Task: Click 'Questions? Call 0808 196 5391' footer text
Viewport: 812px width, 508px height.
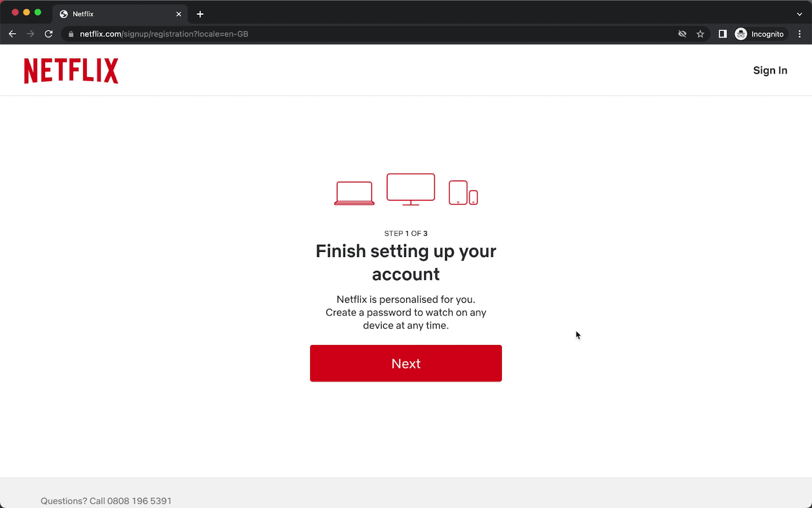Action: coord(106,501)
